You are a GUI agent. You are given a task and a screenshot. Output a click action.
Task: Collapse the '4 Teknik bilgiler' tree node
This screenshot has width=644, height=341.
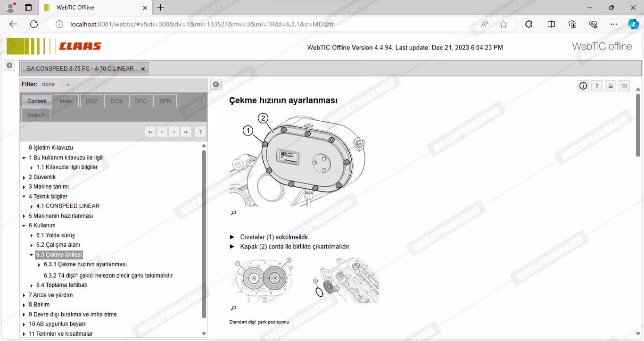tap(24, 197)
